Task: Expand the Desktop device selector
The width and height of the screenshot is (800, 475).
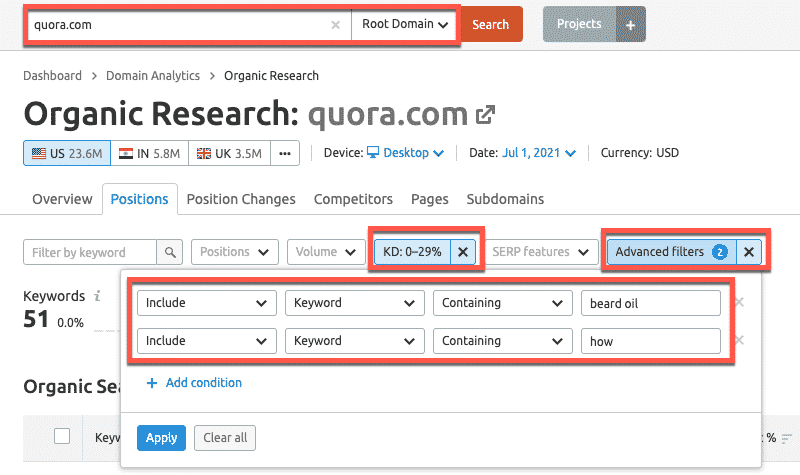Action: [x=405, y=153]
